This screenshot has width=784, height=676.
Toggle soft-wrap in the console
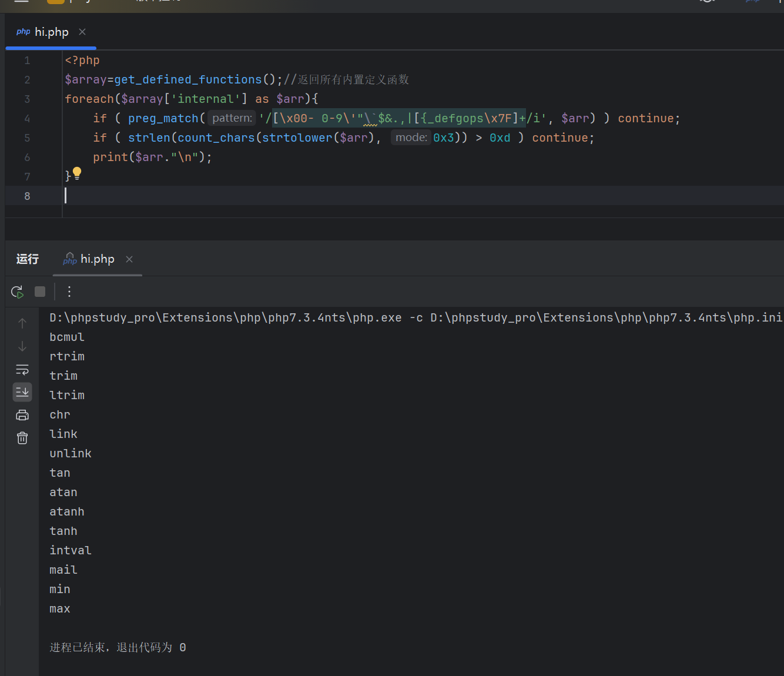pos(22,369)
